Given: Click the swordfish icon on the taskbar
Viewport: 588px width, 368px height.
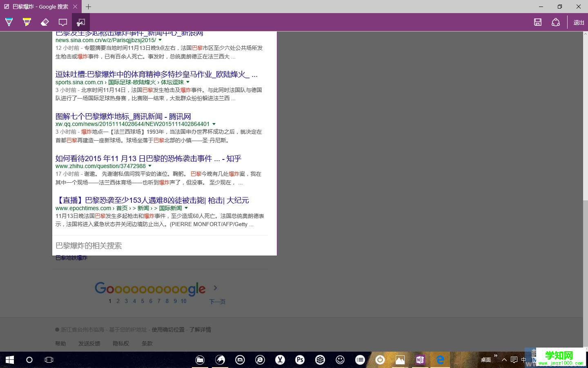Looking at the screenshot, I should tap(220, 360).
